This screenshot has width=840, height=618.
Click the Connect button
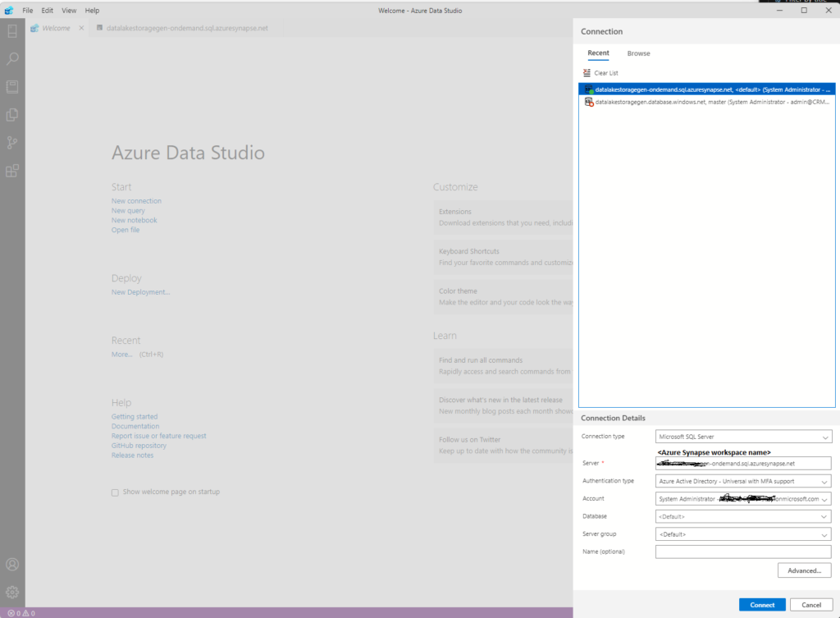pos(762,605)
